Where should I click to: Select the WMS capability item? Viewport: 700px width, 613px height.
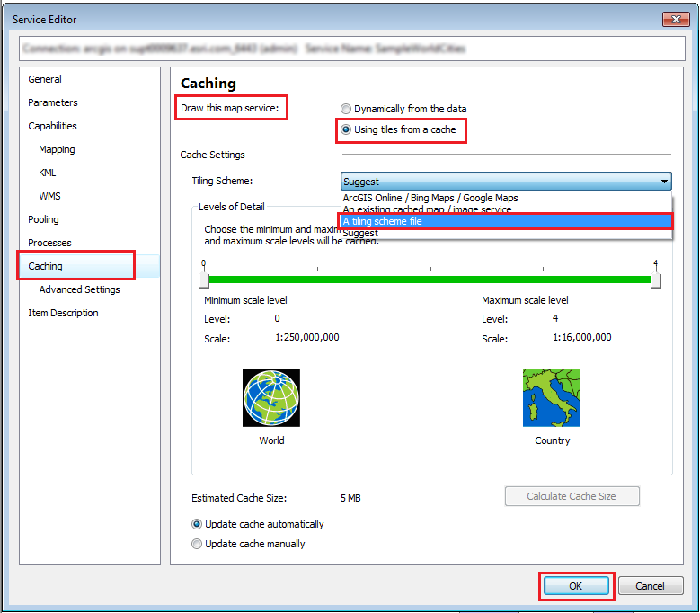(49, 196)
